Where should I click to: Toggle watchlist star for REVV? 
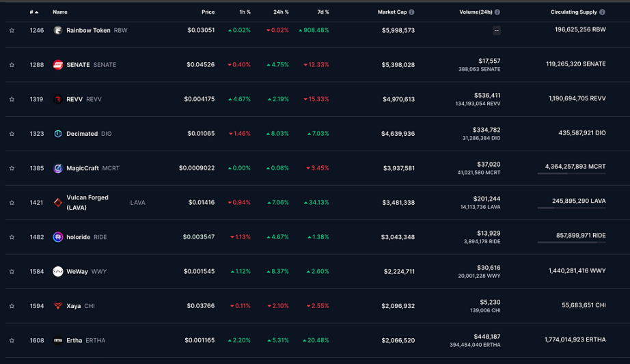click(x=12, y=99)
